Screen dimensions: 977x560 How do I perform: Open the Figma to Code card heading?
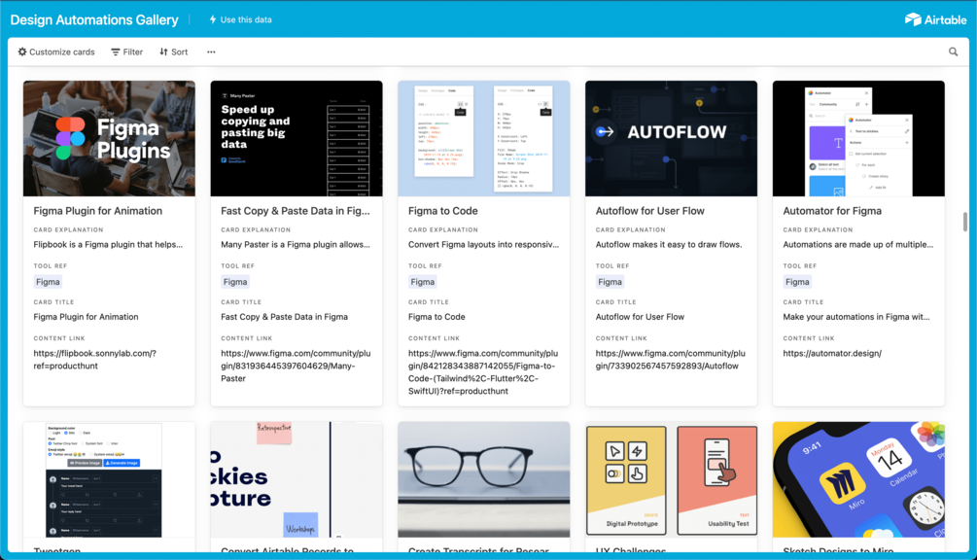click(x=443, y=211)
